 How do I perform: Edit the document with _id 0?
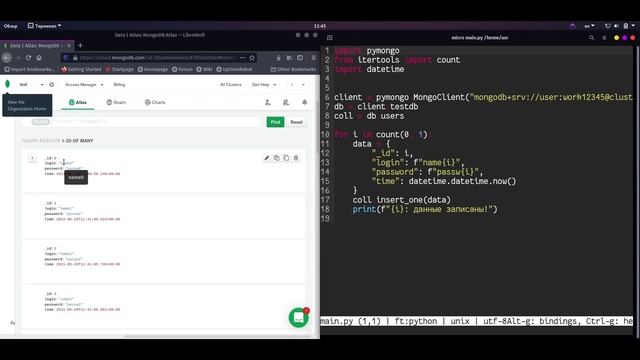(x=267, y=158)
